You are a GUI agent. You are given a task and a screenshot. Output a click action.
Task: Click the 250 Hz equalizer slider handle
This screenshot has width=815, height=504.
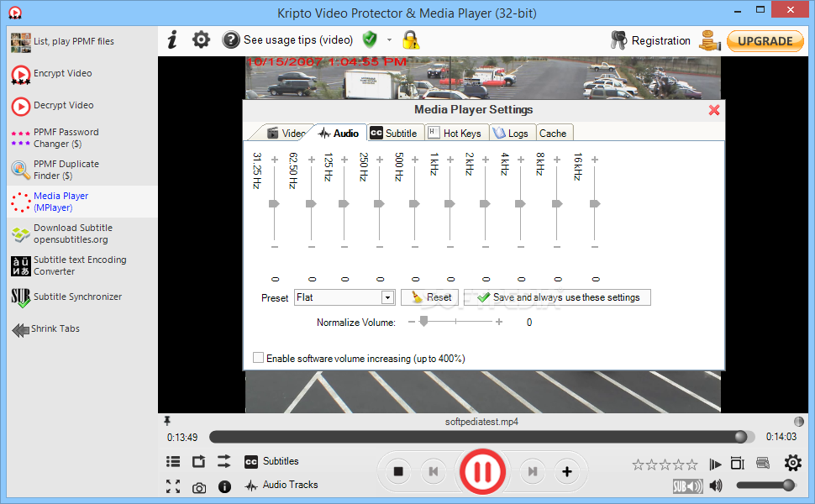click(x=380, y=203)
